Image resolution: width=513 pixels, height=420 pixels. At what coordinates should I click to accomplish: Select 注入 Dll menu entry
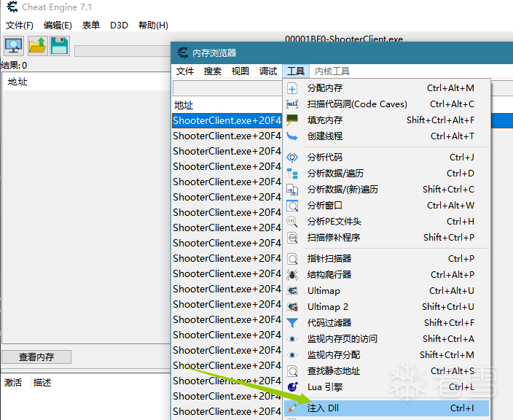386,408
